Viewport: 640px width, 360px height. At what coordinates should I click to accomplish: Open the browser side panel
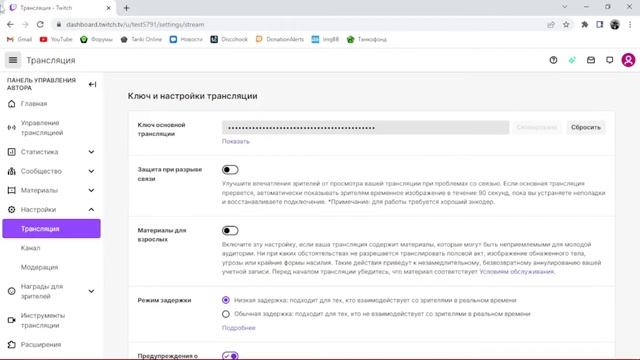pyautogui.click(x=600, y=24)
